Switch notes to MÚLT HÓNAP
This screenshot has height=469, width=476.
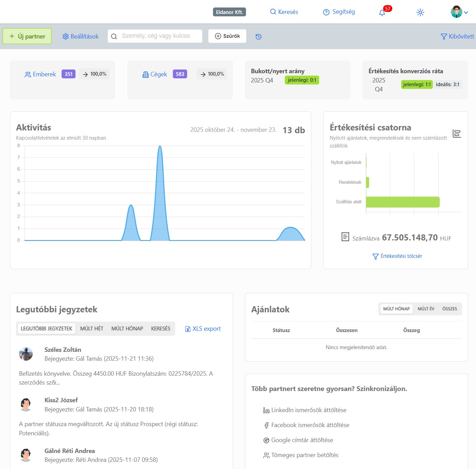[127, 329]
